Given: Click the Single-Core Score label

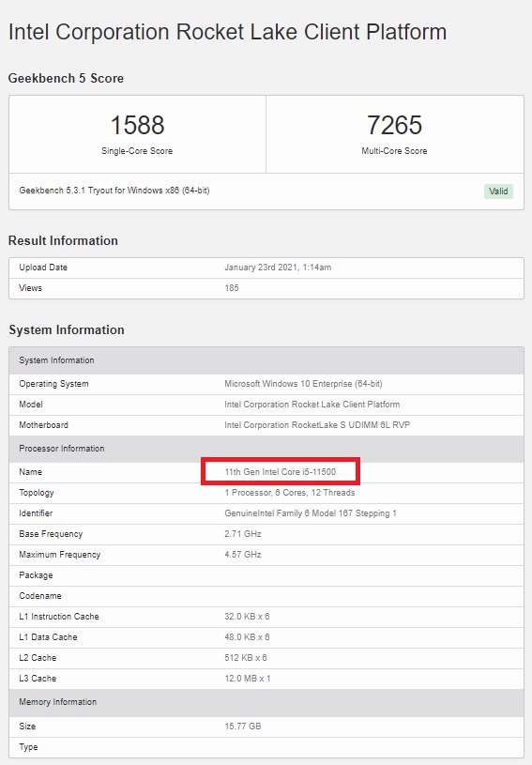Looking at the screenshot, I should coord(137,151).
